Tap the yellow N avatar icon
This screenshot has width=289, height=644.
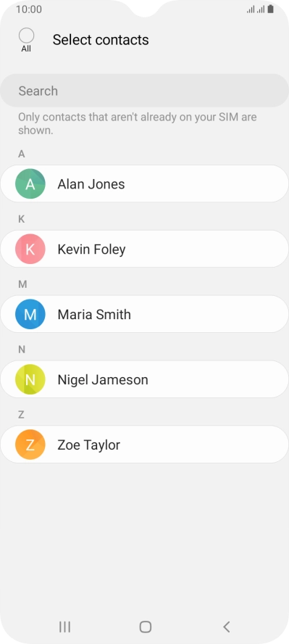pyautogui.click(x=30, y=379)
